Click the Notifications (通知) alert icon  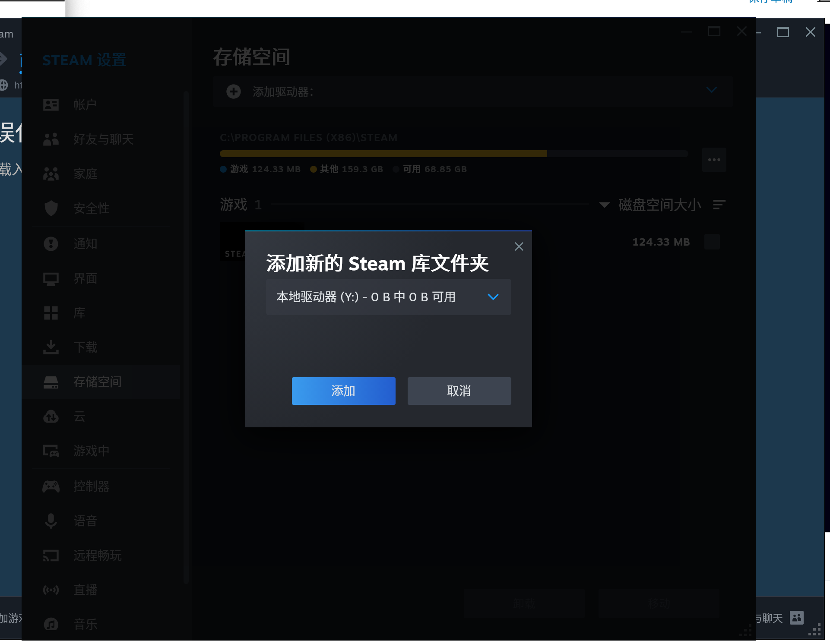[x=51, y=244]
